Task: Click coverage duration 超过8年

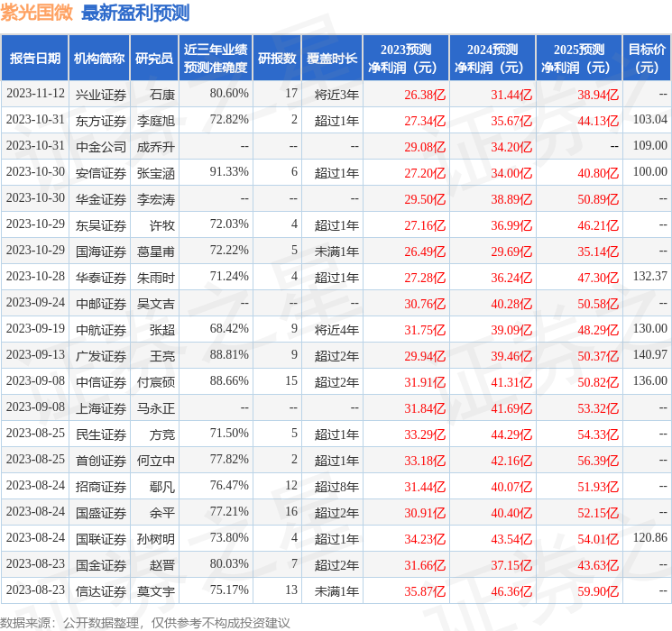Action: 336,487
